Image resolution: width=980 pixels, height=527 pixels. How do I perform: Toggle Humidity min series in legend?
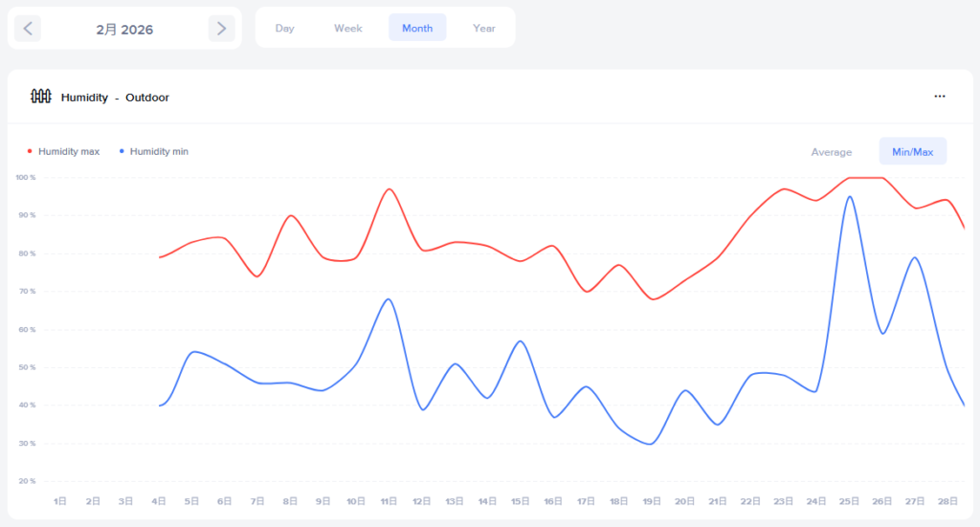tap(159, 151)
